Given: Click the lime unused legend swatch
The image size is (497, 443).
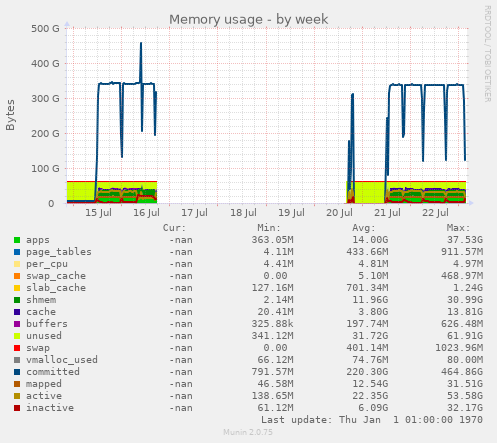Looking at the screenshot, I should [17, 336].
